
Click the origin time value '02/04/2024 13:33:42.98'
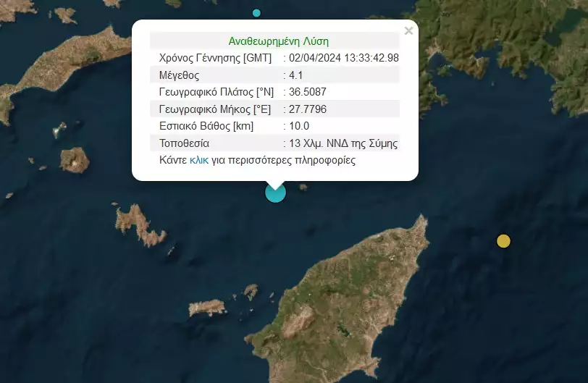point(344,58)
